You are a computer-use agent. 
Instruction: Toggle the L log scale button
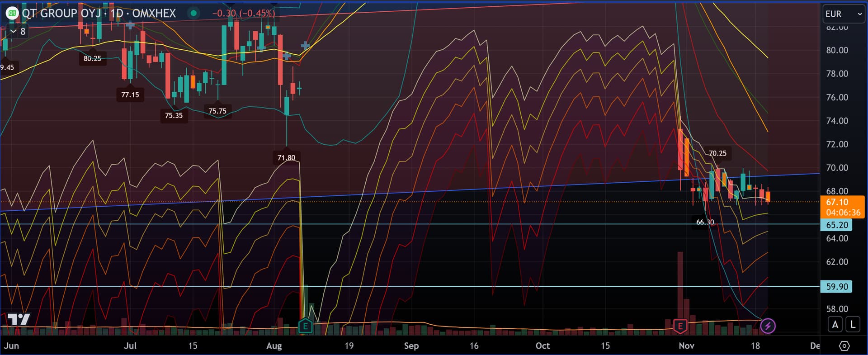(x=853, y=324)
